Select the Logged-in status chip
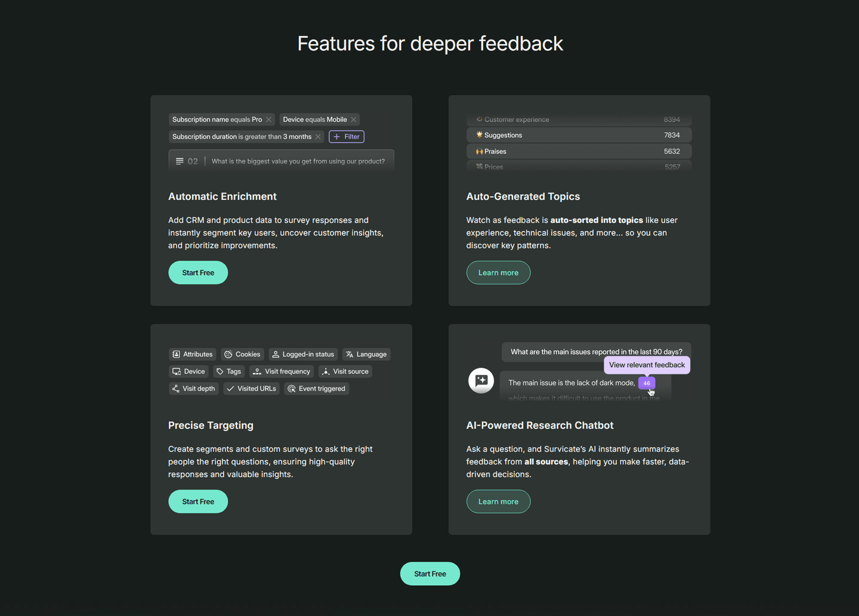 [303, 354]
